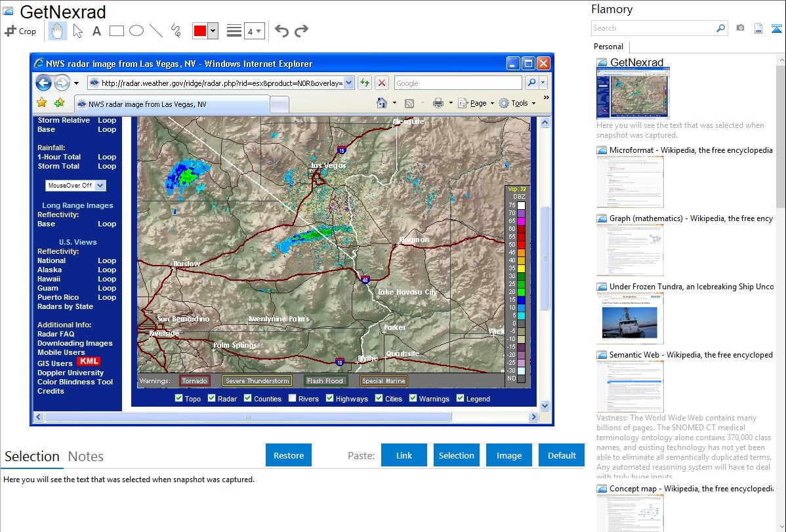Image resolution: width=786 pixels, height=532 pixels.
Task: Choose the freehand scribble tool
Action: click(x=176, y=31)
